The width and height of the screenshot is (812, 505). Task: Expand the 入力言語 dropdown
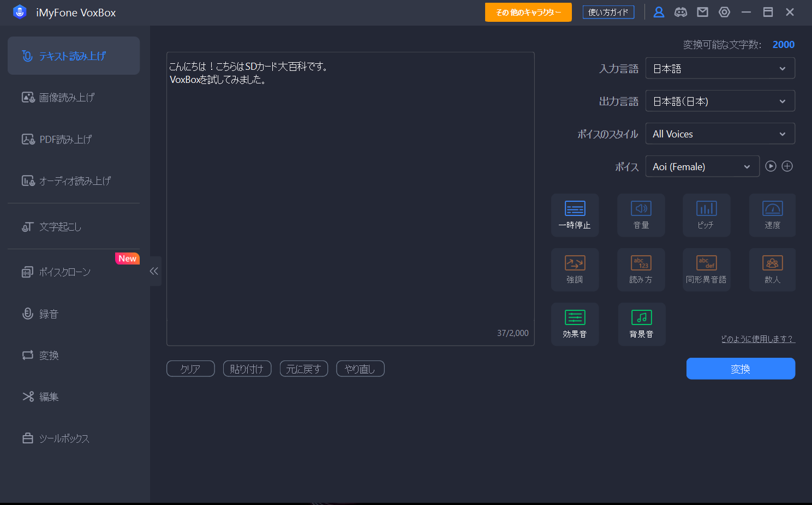pos(720,69)
